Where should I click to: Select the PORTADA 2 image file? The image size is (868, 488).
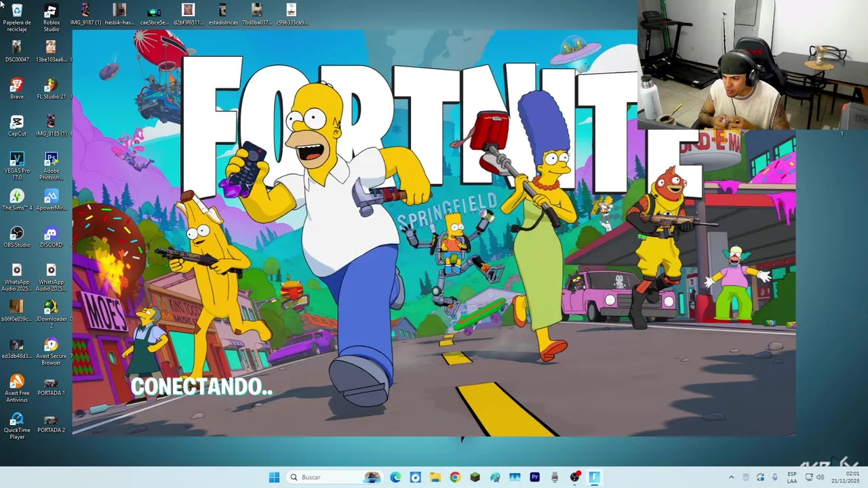pyautogui.click(x=51, y=424)
